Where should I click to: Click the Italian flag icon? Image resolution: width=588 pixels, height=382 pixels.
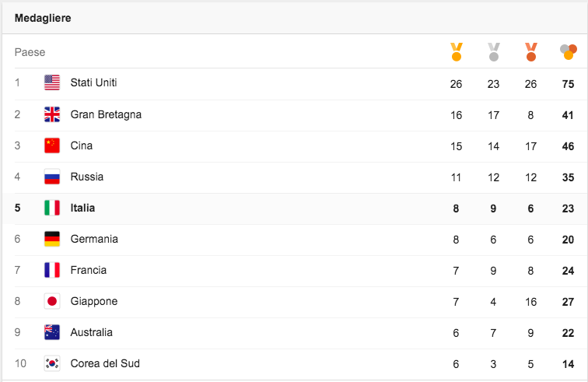pos(52,208)
